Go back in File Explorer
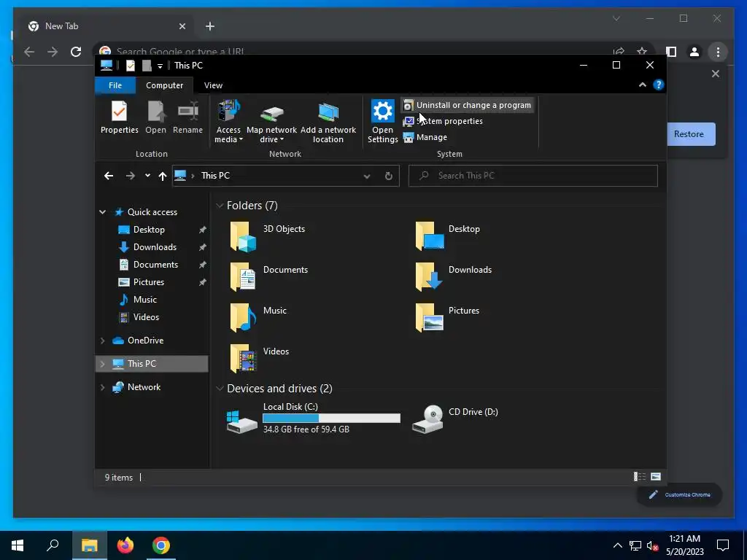Screen dimensions: 747x560 click(109, 176)
